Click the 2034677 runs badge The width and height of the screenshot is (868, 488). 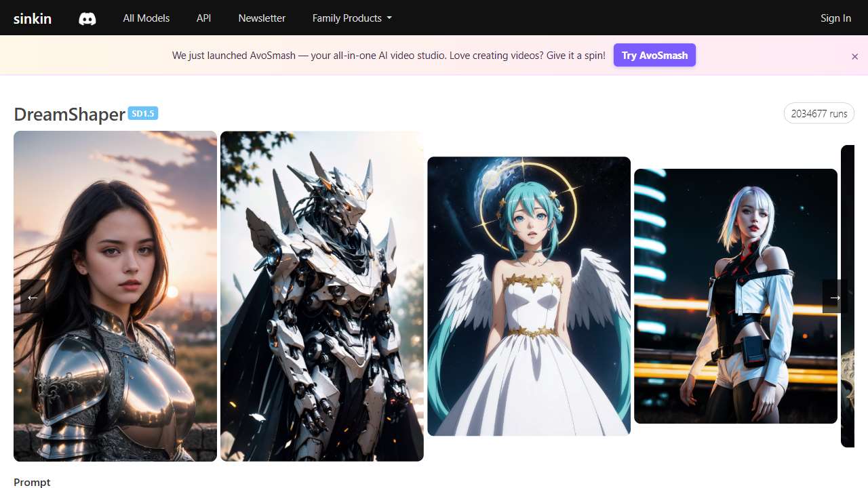point(818,113)
